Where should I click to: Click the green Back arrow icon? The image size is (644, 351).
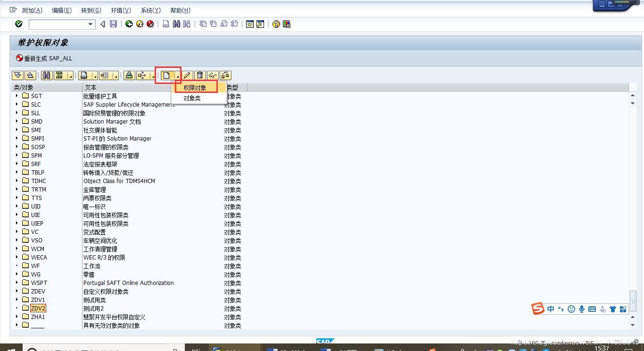pyautogui.click(x=129, y=24)
